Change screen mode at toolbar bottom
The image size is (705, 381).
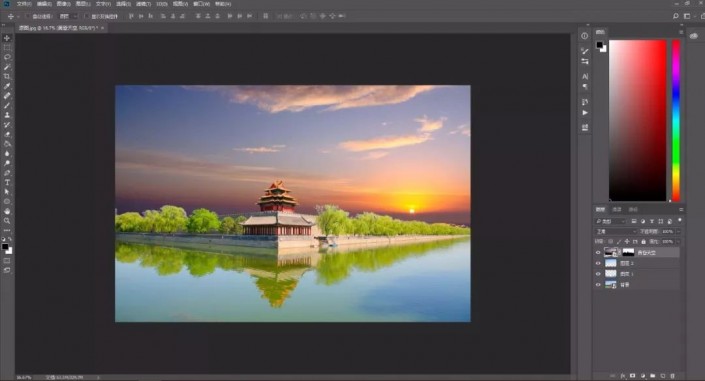coord(7,270)
